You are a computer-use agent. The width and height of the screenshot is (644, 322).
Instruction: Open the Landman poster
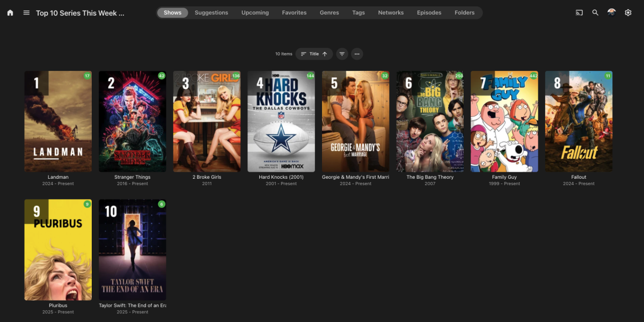click(58, 121)
